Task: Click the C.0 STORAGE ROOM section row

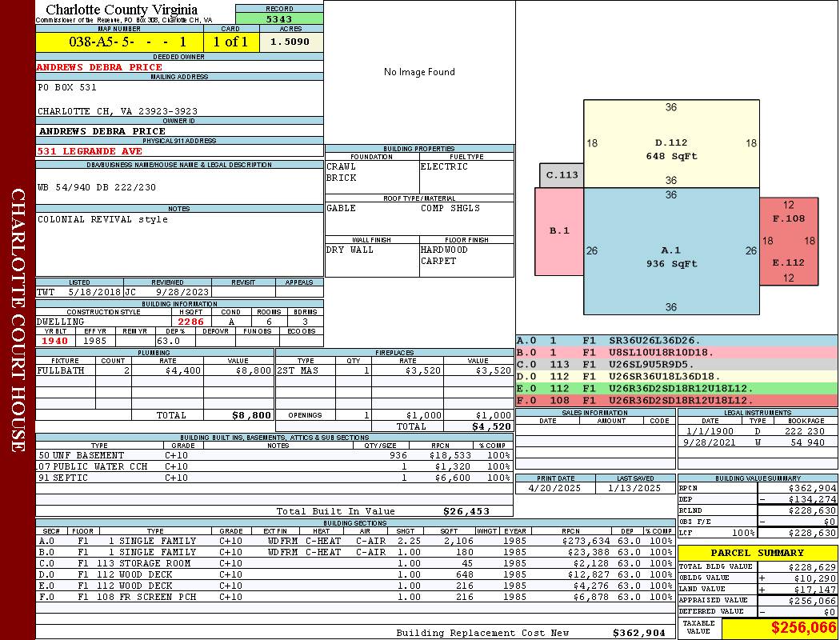Action: tap(355, 563)
